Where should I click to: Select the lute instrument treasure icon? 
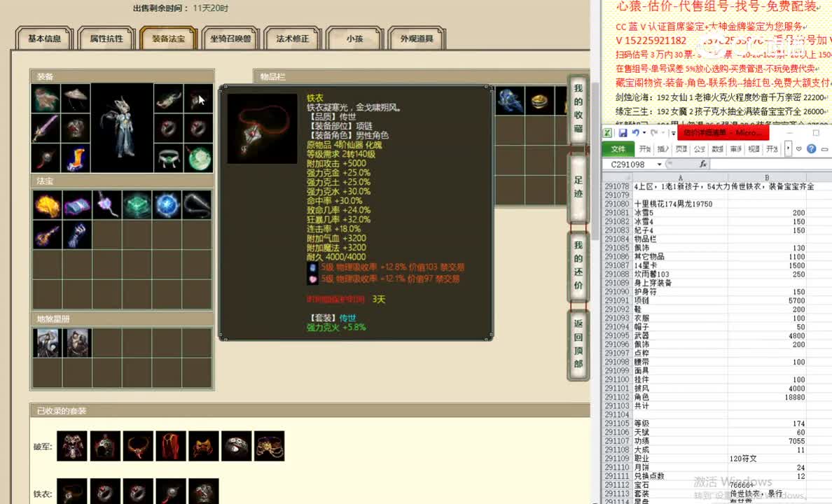point(47,234)
